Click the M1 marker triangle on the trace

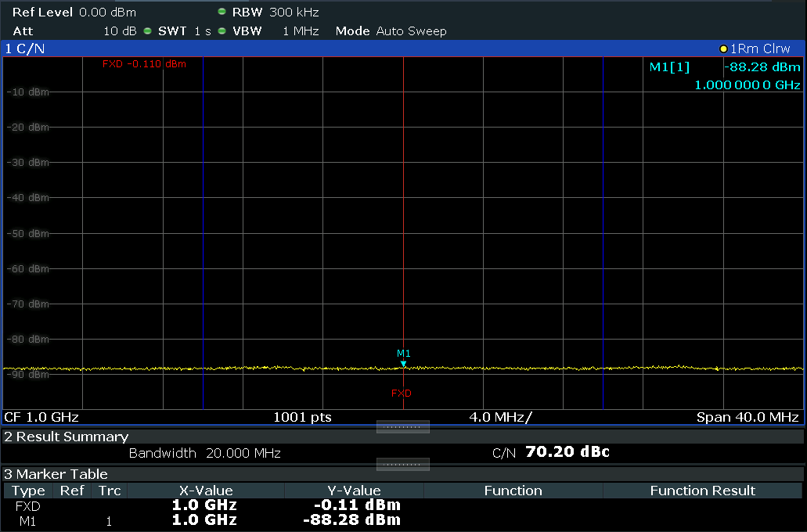point(403,363)
